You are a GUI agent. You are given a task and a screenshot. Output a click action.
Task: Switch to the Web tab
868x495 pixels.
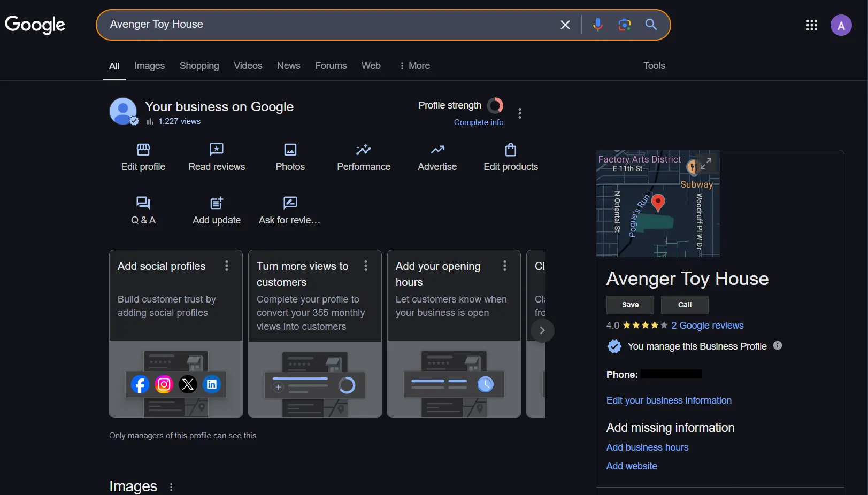click(371, 66)
